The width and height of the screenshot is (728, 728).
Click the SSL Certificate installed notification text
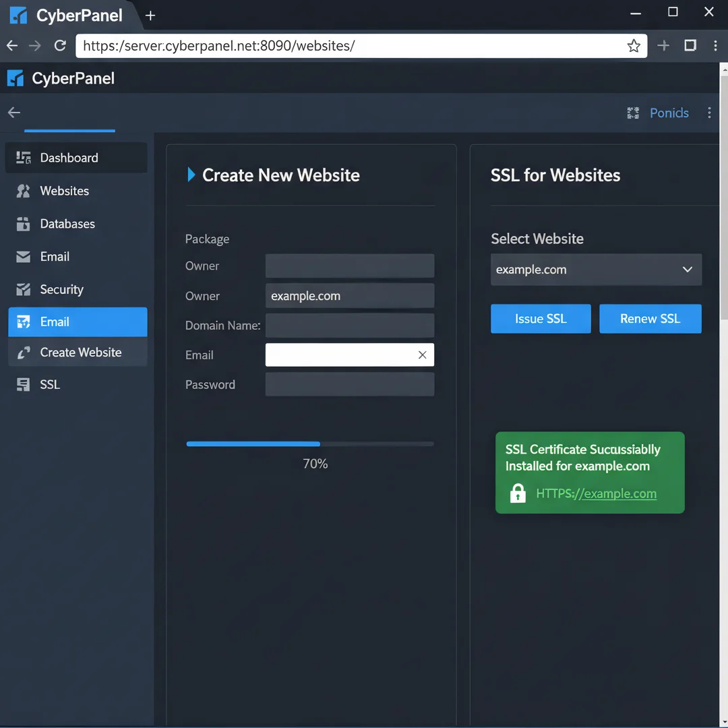click(x=582, y=458)
